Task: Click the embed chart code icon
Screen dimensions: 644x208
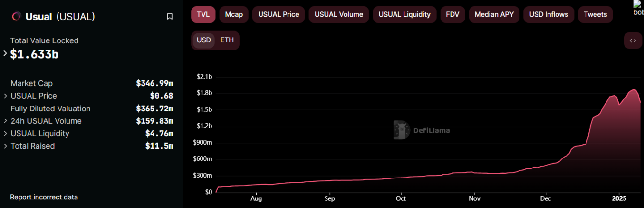Action: [633, 40]
